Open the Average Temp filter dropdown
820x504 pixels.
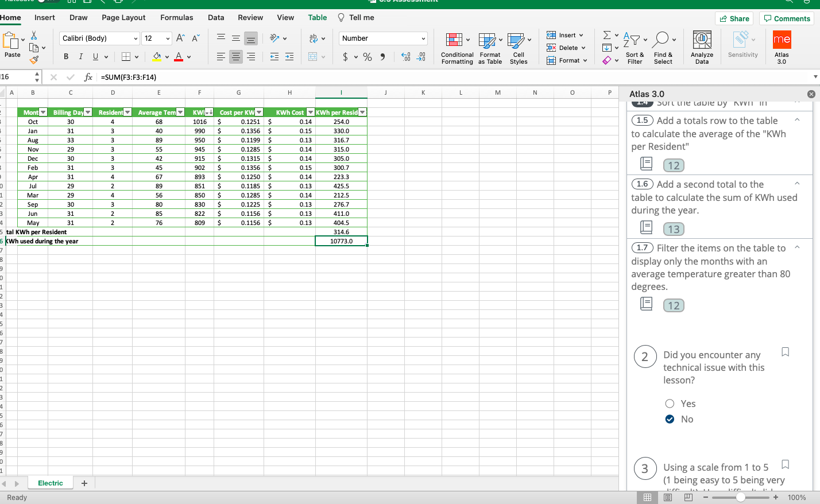(x=180, y=113)
